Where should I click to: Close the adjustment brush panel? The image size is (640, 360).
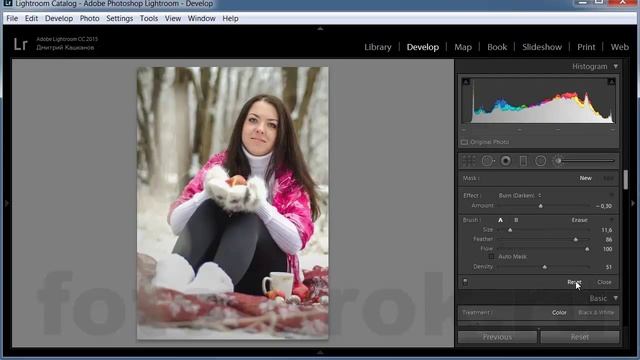pyautogui.click(x=604, y=282)
